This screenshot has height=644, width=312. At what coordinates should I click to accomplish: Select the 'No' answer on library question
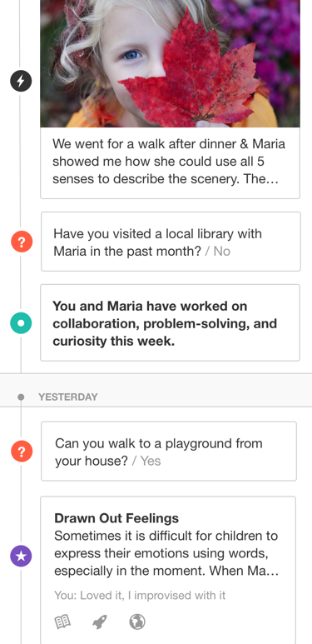[222, 252]
